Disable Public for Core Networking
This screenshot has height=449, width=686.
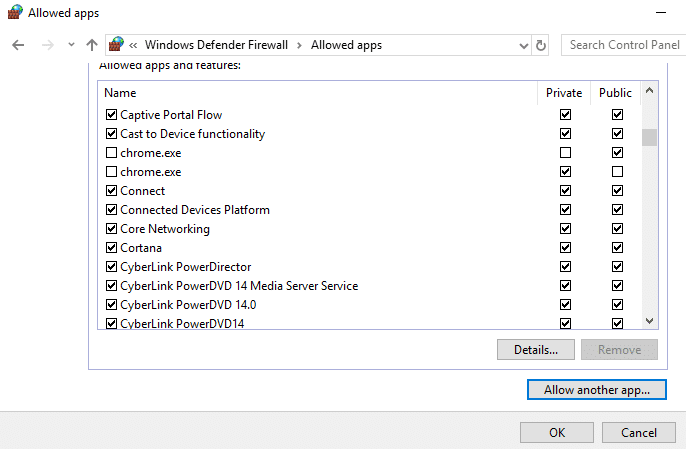[x=617, y=229]
